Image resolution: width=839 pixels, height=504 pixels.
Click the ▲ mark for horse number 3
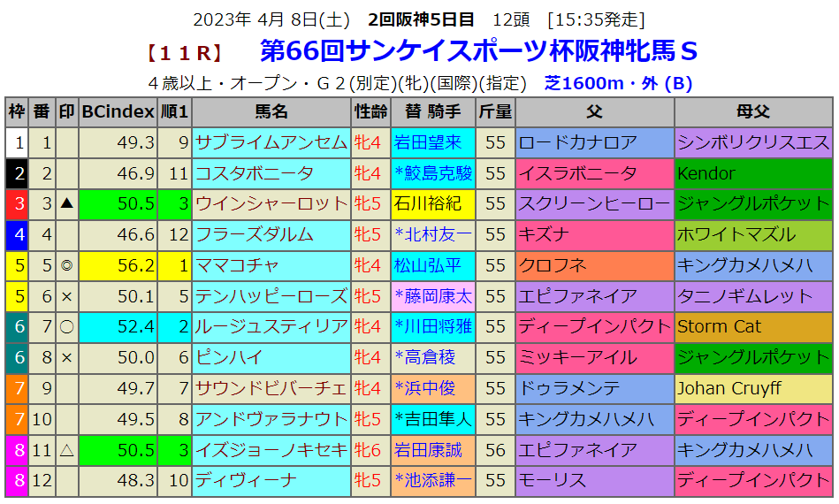pyautogui.click(x=67, y=204)
